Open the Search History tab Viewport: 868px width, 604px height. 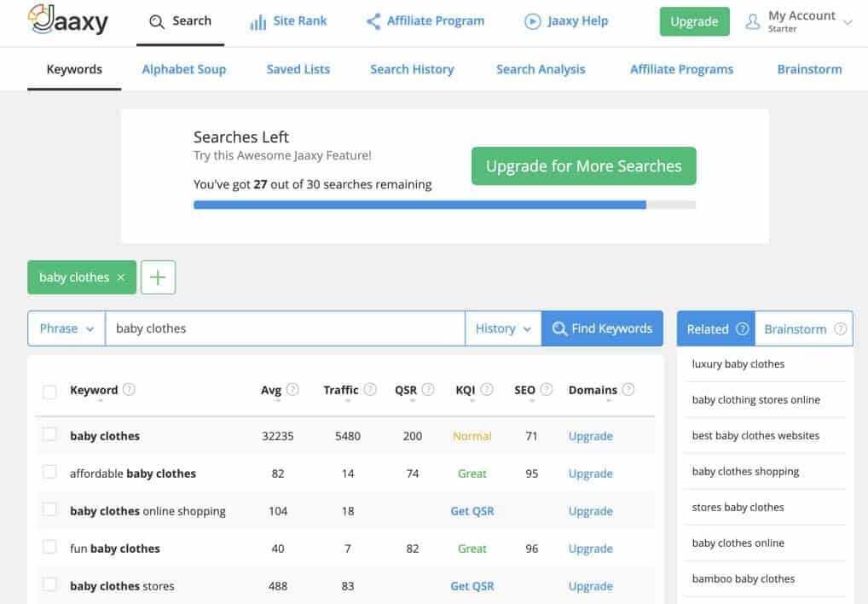point(412,69)
